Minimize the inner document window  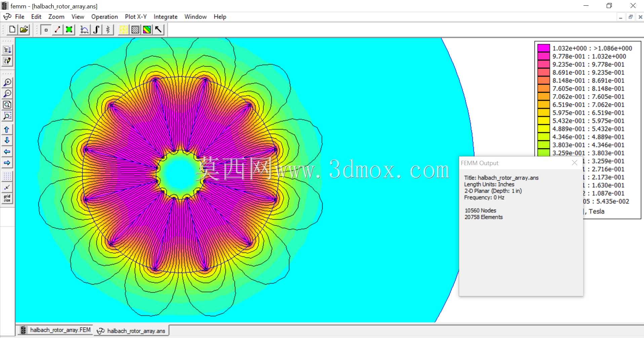point(620,17)
